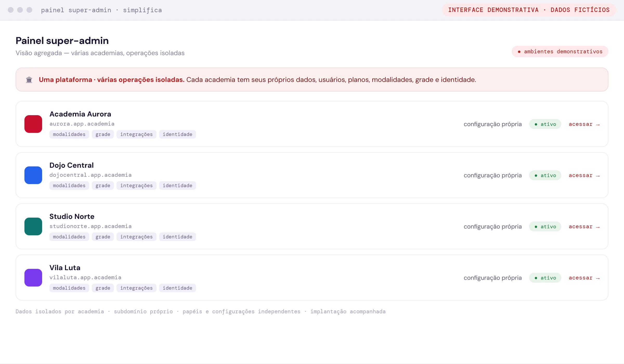
Task: Click grade tag in Vila Luta row
Action: click(x=103, y=288)
